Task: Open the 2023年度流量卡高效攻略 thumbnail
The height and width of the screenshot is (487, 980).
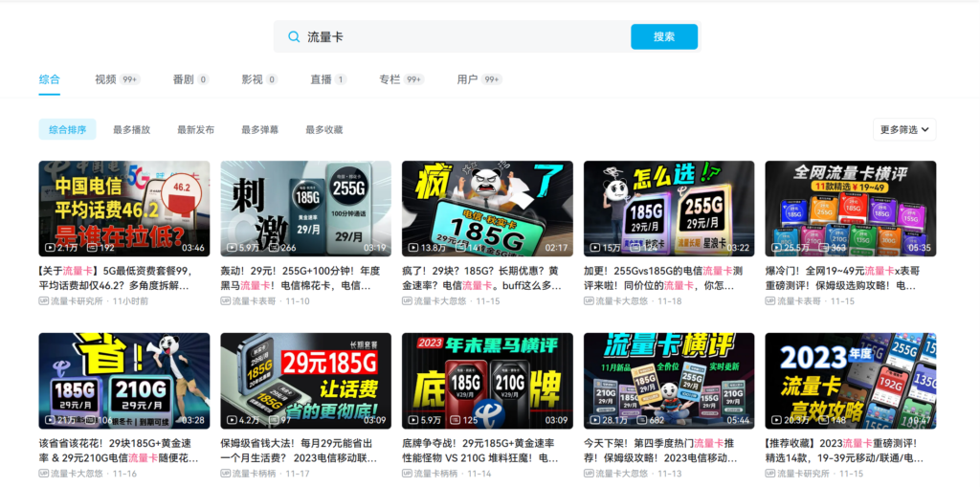Action: tap(851, 381)
